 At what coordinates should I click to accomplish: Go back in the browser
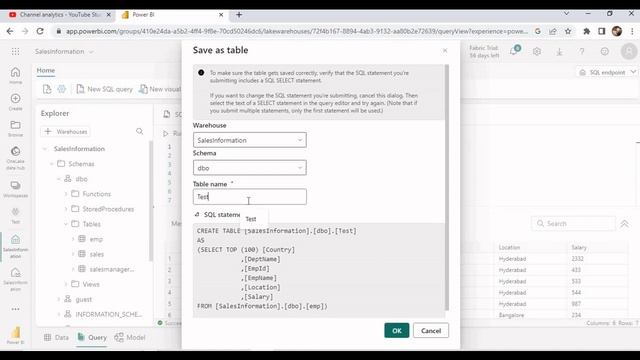pyautogui.click(x=10, y=31)
